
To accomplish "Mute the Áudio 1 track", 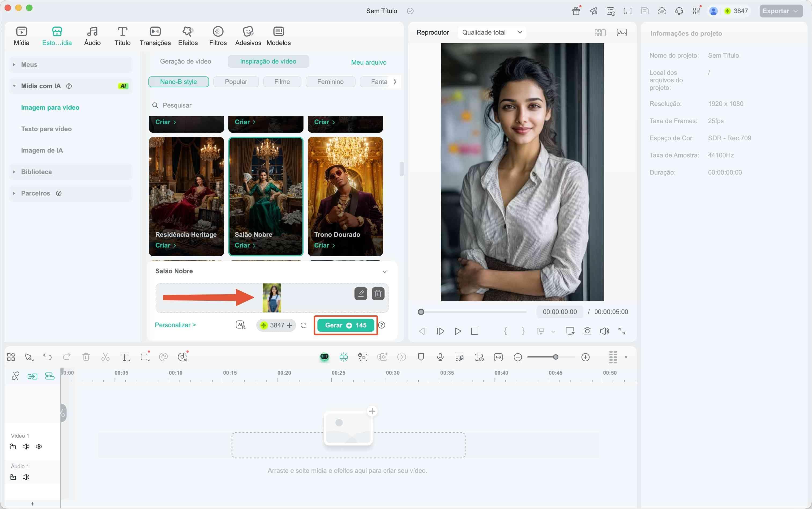I will click(26, 477).
